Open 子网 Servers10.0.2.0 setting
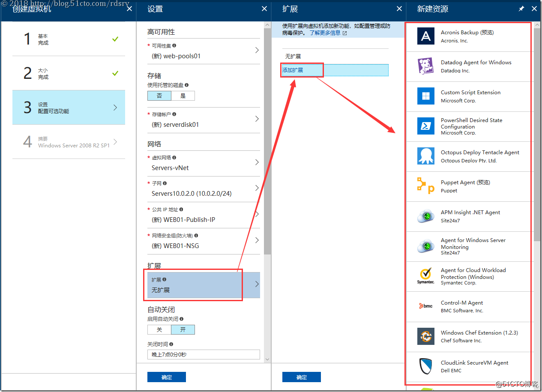Screen dimensions: 542x392 point(204,189)
